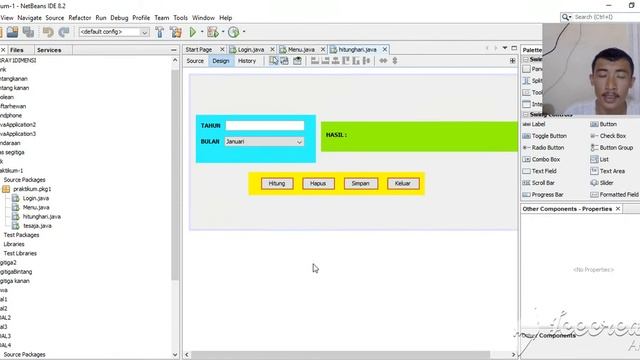Click the Undo arrow in toolbar
The image size is (640, 360).
pos(48,32)
